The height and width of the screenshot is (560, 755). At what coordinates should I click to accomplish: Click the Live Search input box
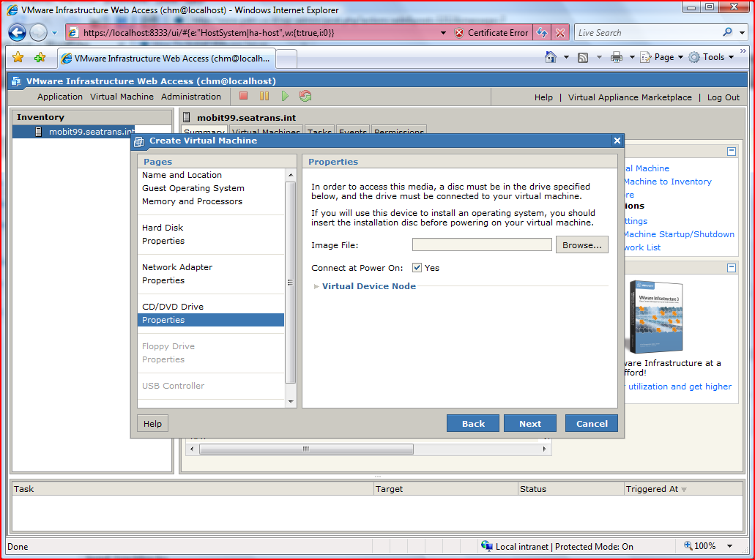pos(647,33)
